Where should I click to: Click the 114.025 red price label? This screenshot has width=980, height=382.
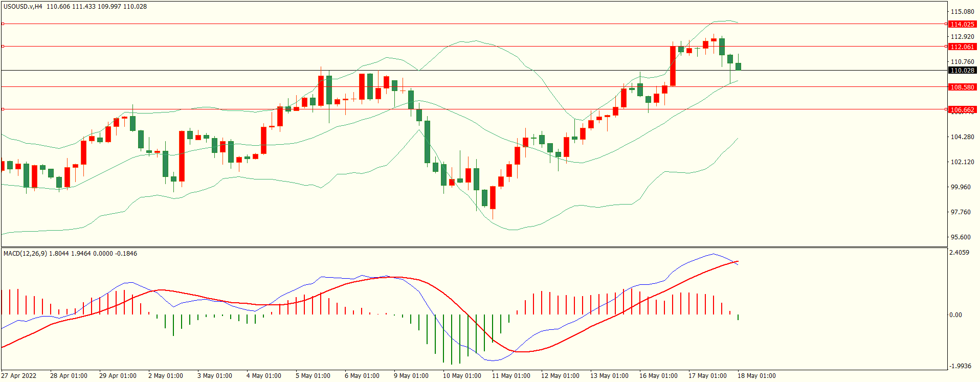pos(962,24)
